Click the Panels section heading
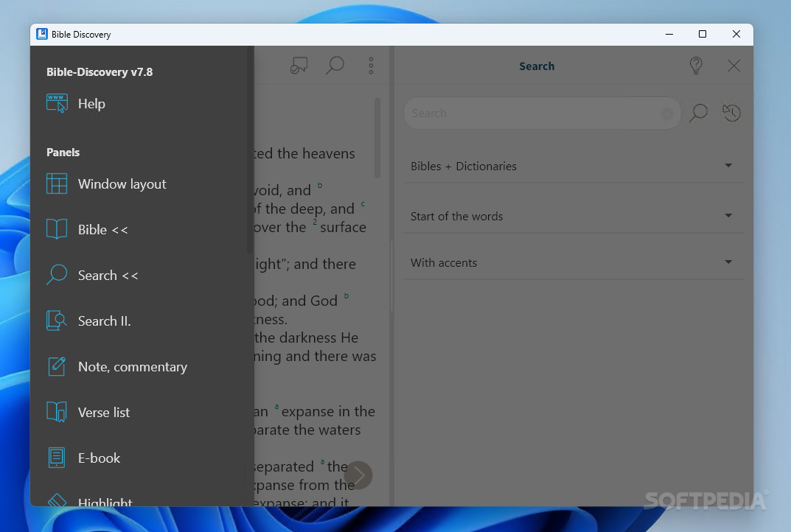The height and width of the screenshot is (532, 791). 63,153
